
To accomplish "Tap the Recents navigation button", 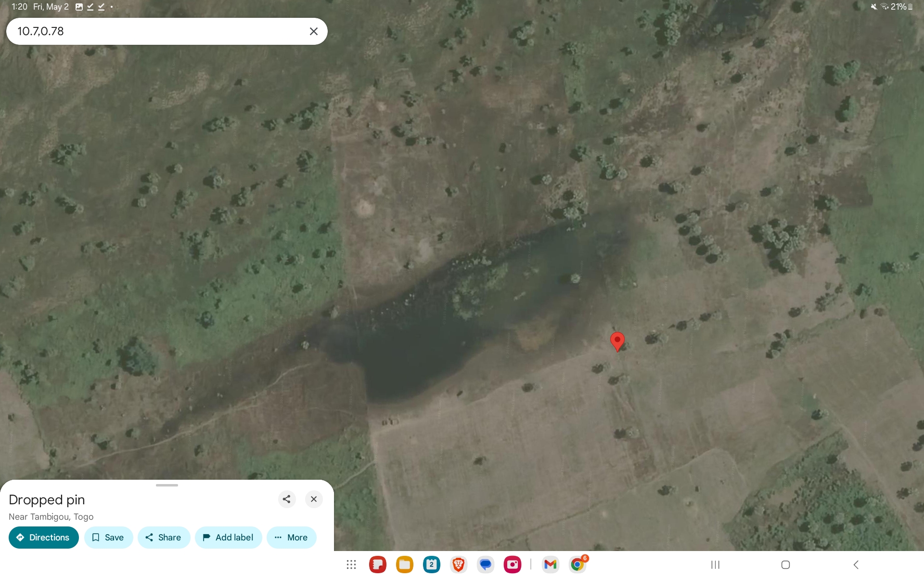I will click(716, 565).
